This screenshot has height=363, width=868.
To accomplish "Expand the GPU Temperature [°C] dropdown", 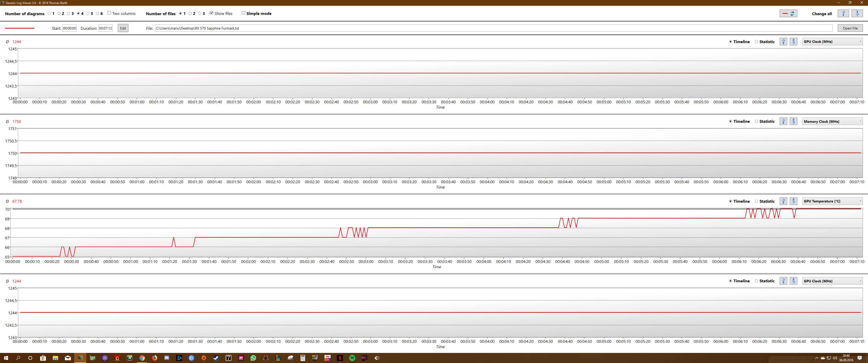I will coord(832,201).
